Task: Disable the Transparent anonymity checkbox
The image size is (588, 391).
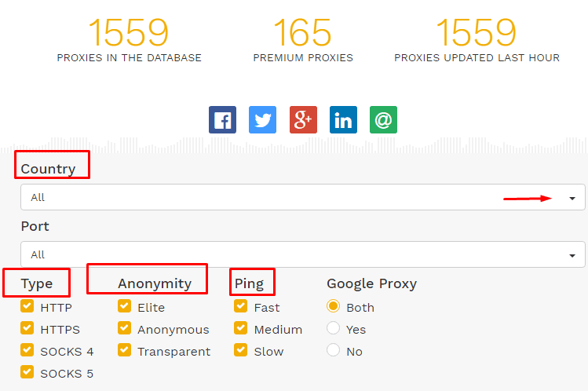Action: 124,350
